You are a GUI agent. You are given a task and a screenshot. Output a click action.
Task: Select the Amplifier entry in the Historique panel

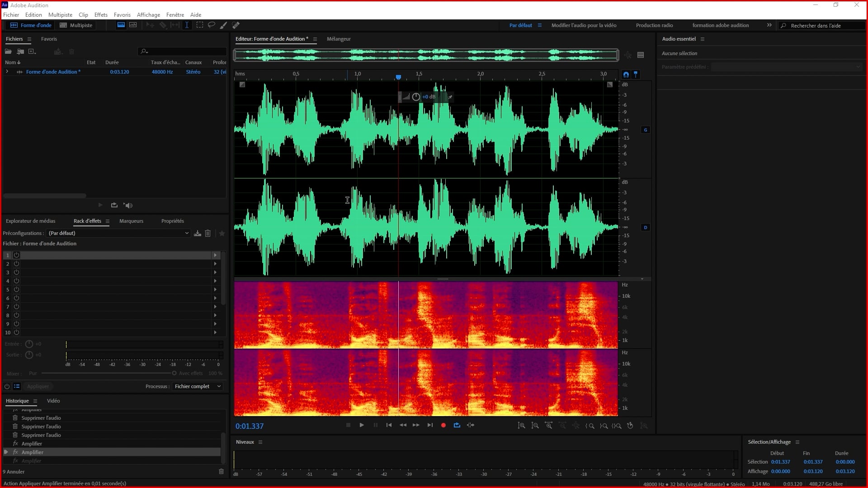32,452
